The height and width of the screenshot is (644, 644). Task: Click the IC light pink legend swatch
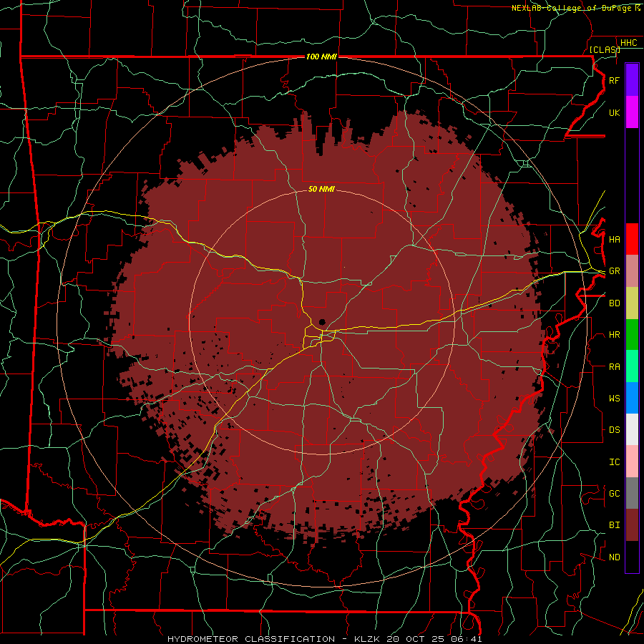632,462
